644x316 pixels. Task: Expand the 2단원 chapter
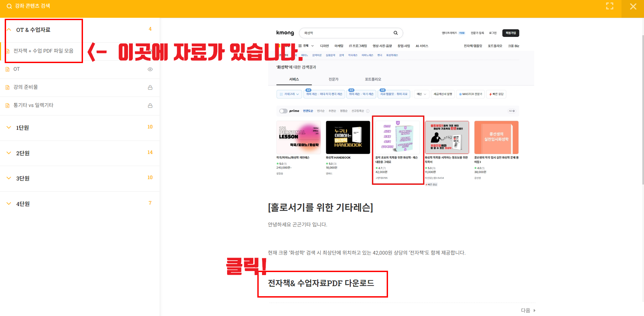pyautogui.click(x=9, y=153)
